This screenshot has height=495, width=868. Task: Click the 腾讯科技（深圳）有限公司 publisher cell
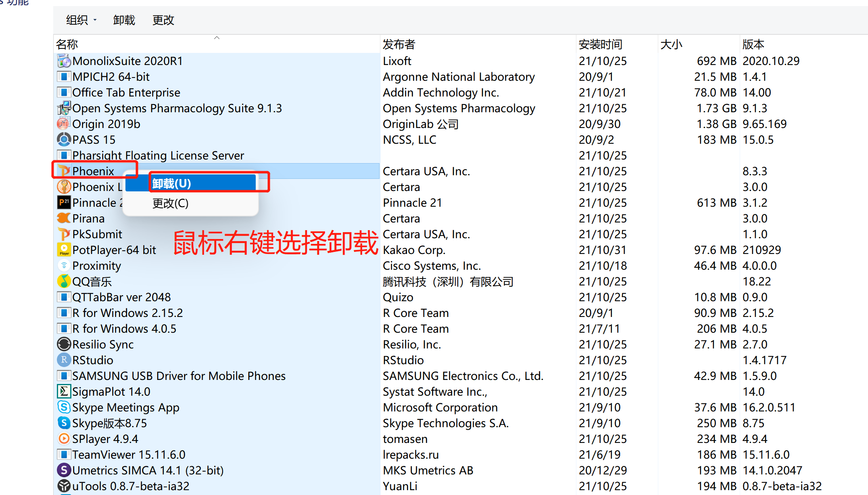point(448,281)
